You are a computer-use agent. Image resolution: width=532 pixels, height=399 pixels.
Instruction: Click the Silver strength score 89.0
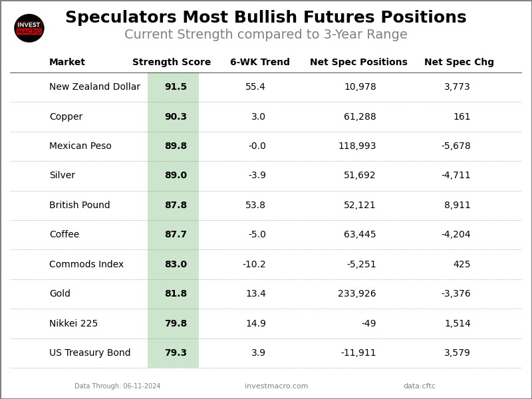click(176, 176)
